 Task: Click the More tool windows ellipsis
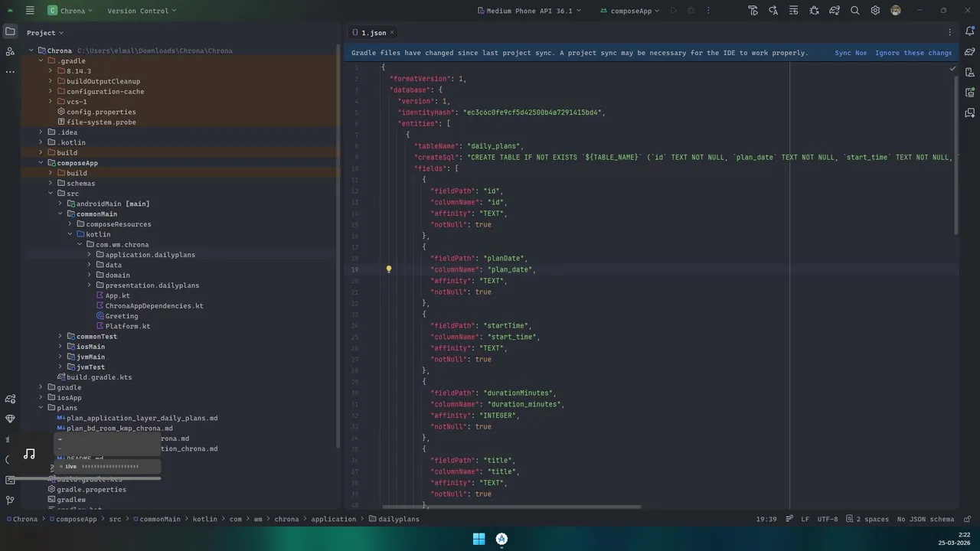(10, 71)
